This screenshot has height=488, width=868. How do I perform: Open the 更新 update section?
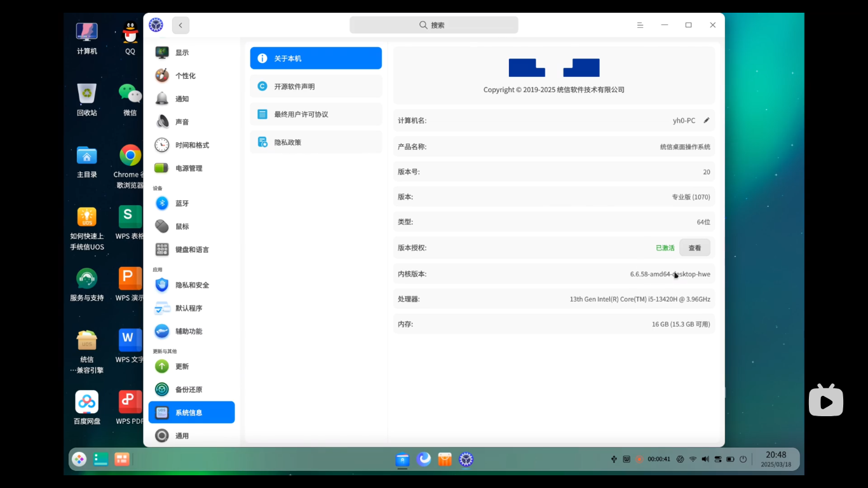point(191,367)
